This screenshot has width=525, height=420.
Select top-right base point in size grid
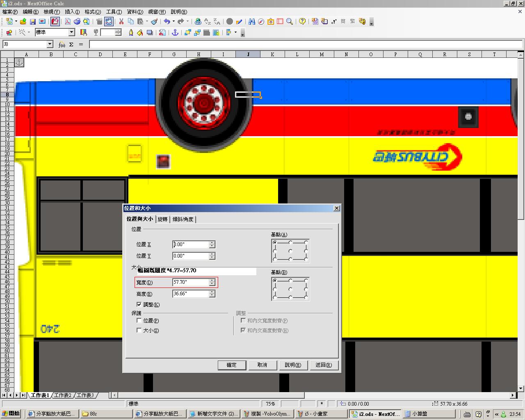tap(306, 281)
